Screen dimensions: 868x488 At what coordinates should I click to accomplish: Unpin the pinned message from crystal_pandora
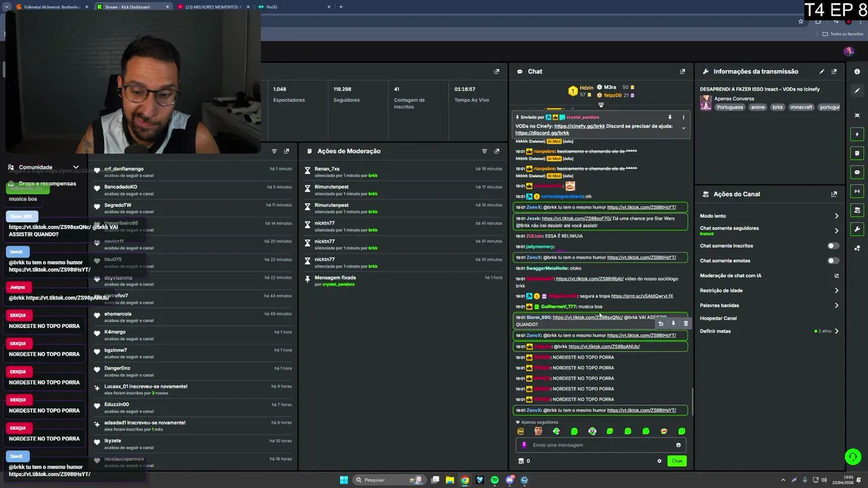click(670, 117)
